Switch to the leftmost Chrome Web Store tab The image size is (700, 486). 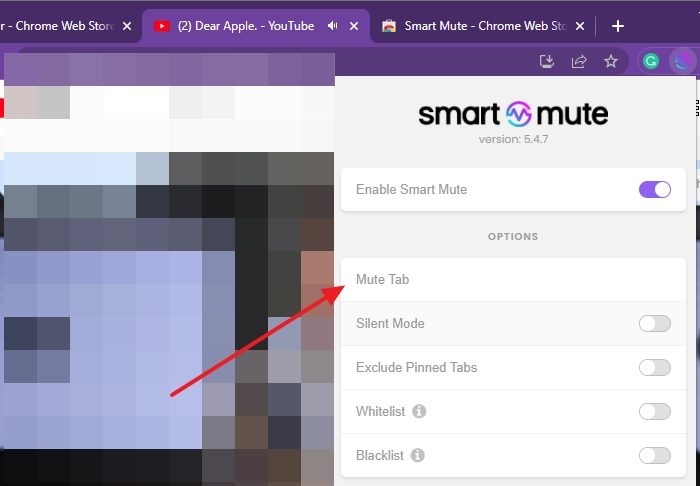[69, 26]
